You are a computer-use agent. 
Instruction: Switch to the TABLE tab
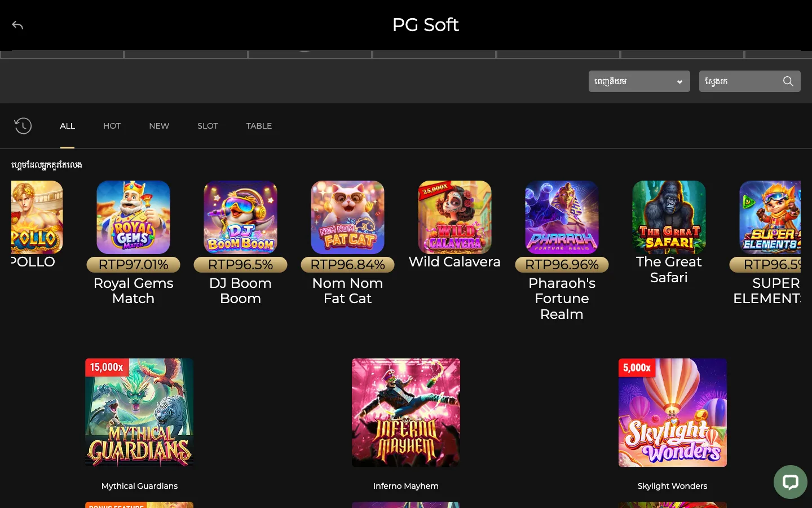259,126
